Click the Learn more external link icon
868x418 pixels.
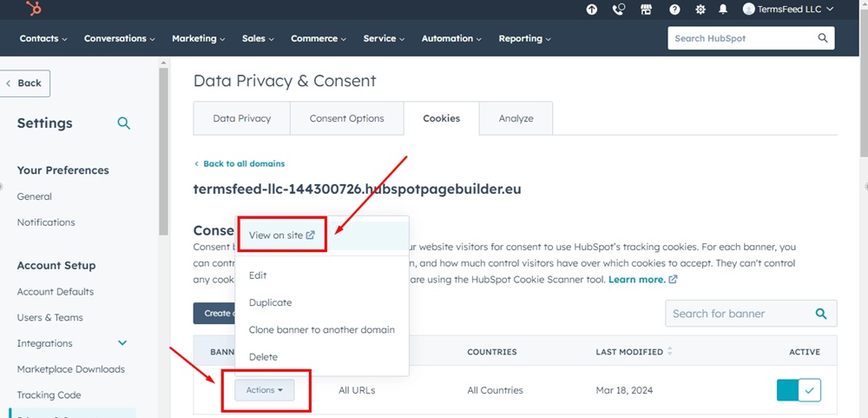[x=674, y=280]
